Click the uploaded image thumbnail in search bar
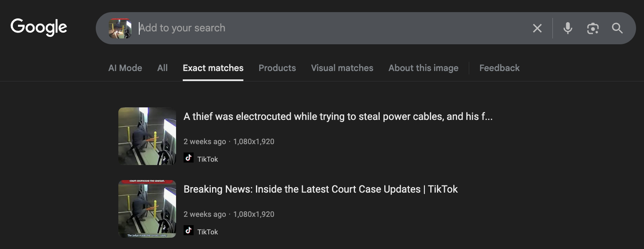This screenshot has height=249, width=644. point(120,28)
